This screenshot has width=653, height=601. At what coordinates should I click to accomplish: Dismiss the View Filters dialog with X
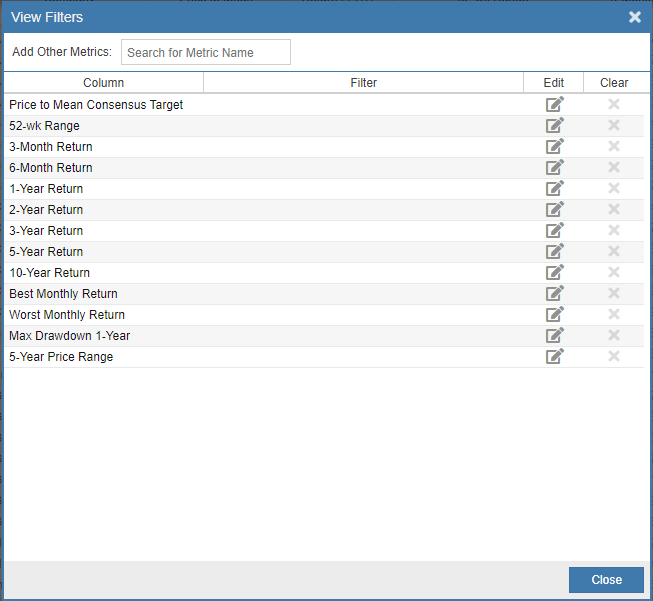point(634,17)
